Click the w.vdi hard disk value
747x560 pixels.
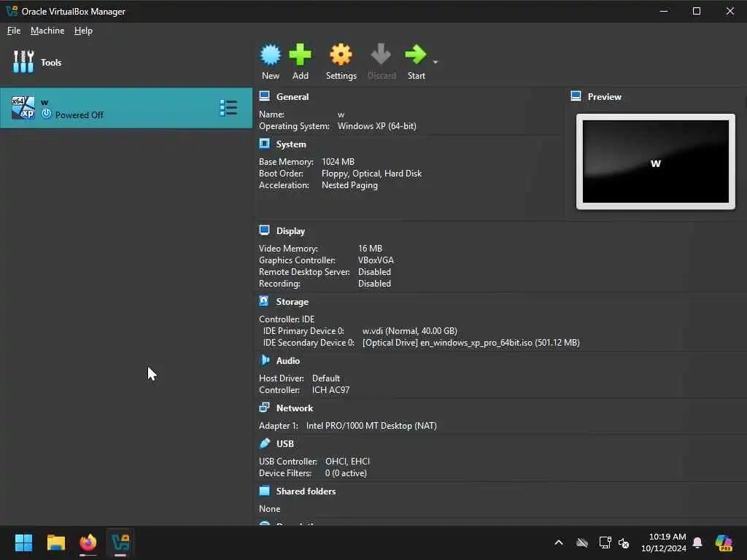(x=410, y=331)
